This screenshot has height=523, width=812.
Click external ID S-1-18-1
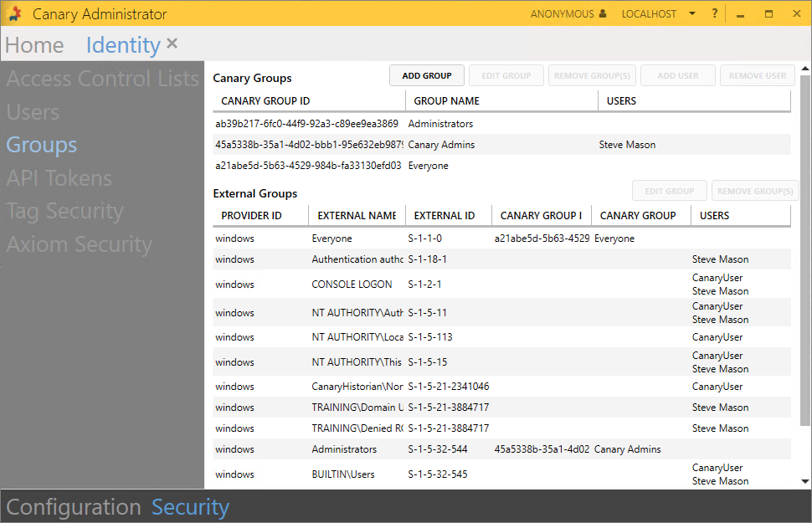click(x=427, y=259)
